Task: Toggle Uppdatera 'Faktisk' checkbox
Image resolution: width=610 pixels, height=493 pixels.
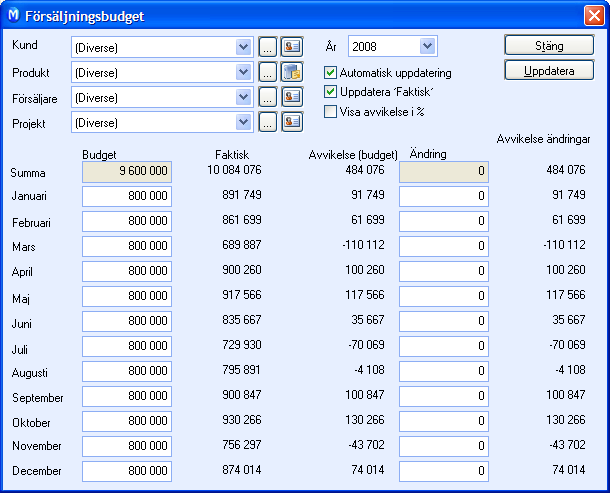Action: 330,92
